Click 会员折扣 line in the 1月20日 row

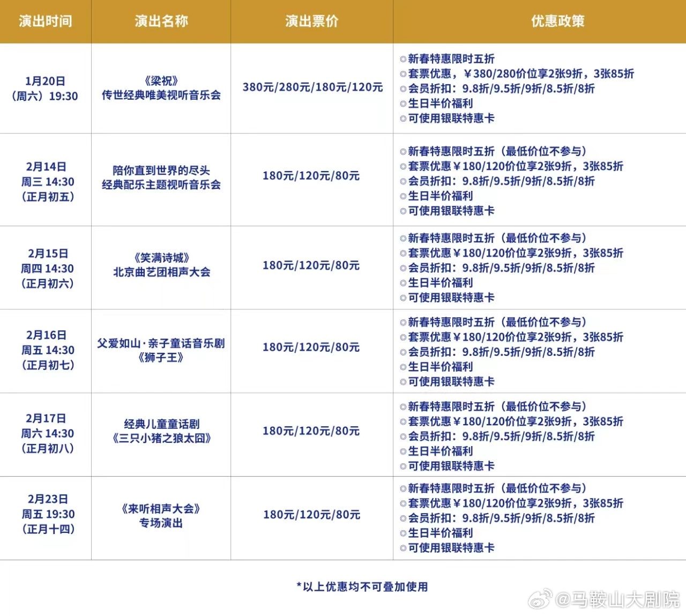point(497,88)
